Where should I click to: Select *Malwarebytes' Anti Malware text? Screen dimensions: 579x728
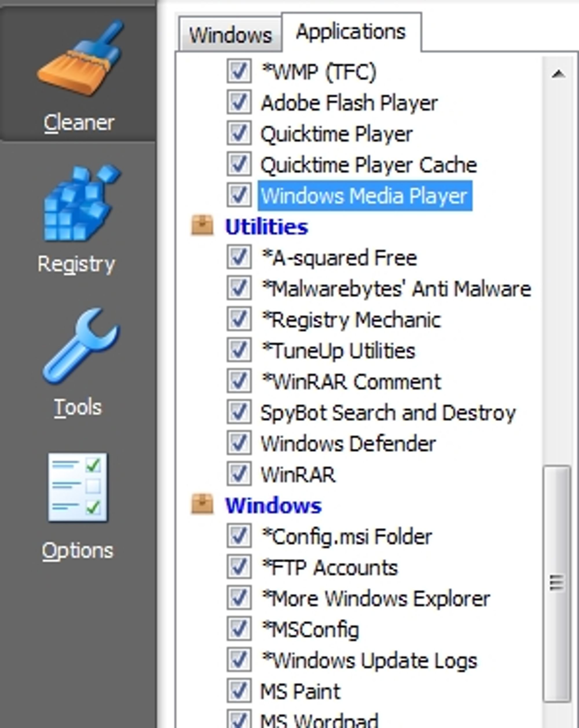(x=397, y=289)
